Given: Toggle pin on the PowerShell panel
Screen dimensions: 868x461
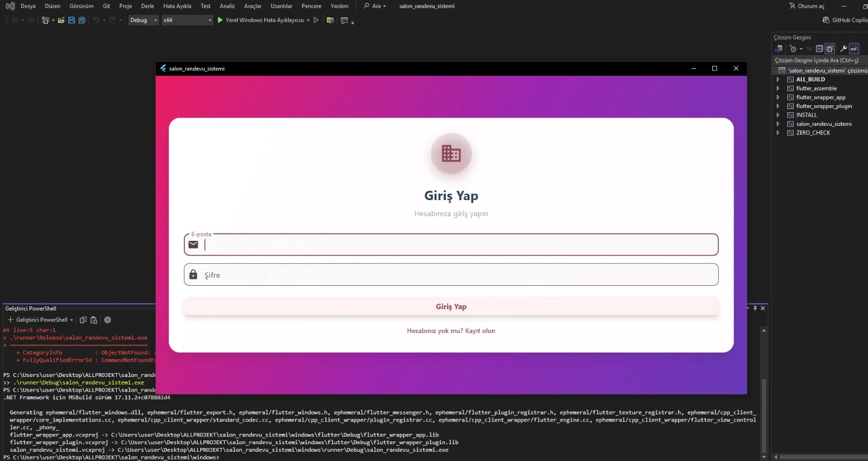Looking at the screenshot, I should (755, 308).
